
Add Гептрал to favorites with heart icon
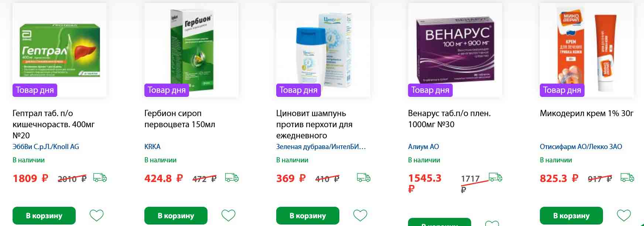(x=97, y=215)
